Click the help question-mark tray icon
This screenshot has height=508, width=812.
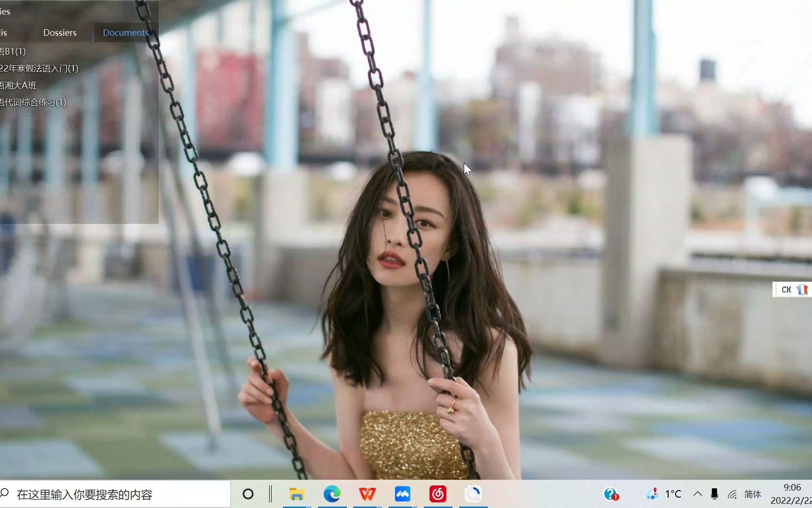611,494
